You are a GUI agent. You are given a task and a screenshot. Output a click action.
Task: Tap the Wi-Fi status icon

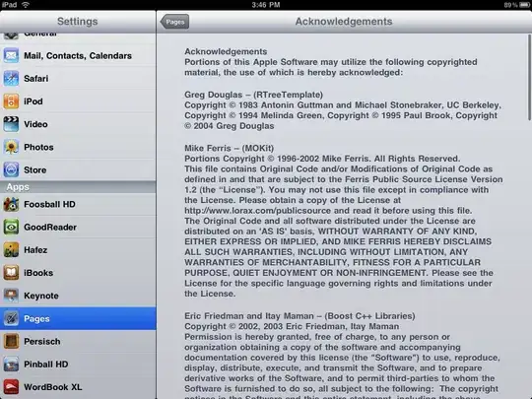point(26,5)
